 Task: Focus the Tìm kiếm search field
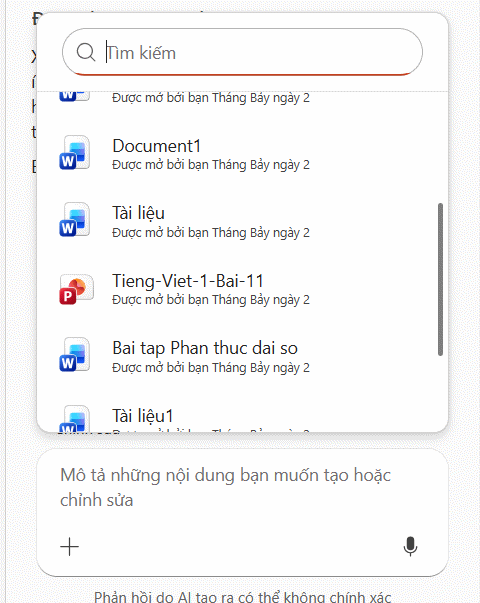point(242,52)
